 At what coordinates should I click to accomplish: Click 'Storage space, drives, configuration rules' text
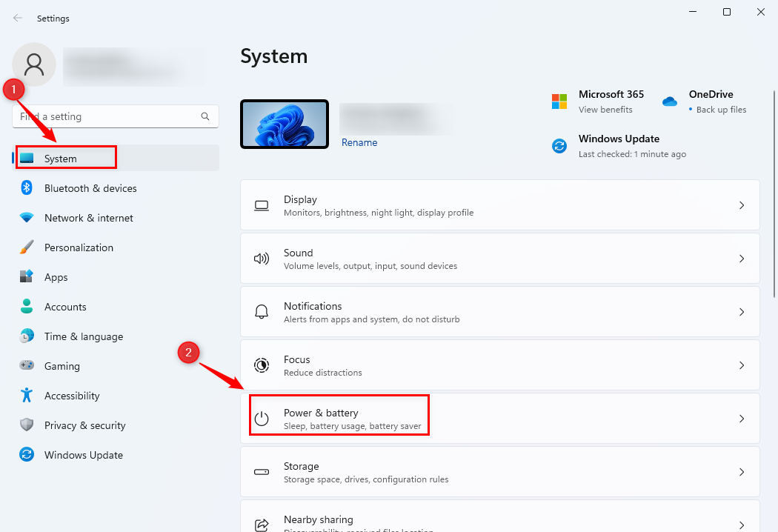[x=366, y=479]
